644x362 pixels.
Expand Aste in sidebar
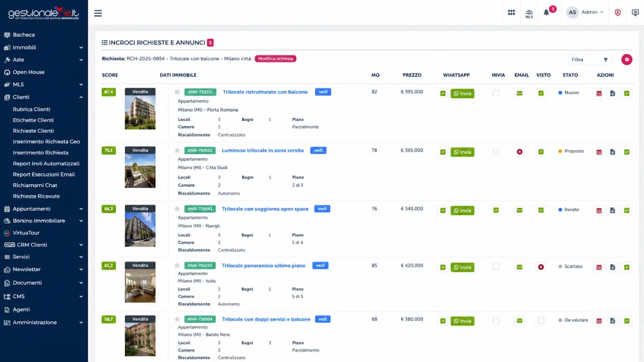point(44,60)
